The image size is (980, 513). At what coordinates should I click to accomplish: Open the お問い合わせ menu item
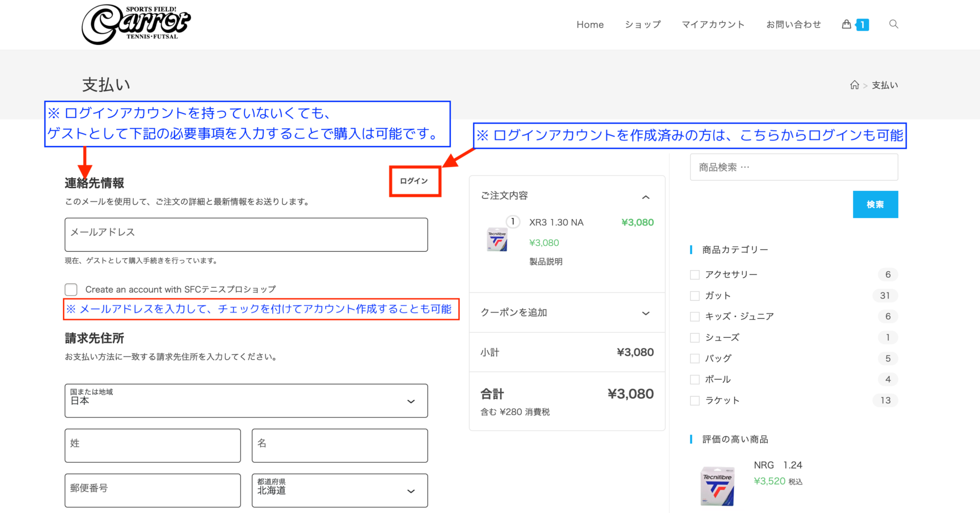pos(793,25)
